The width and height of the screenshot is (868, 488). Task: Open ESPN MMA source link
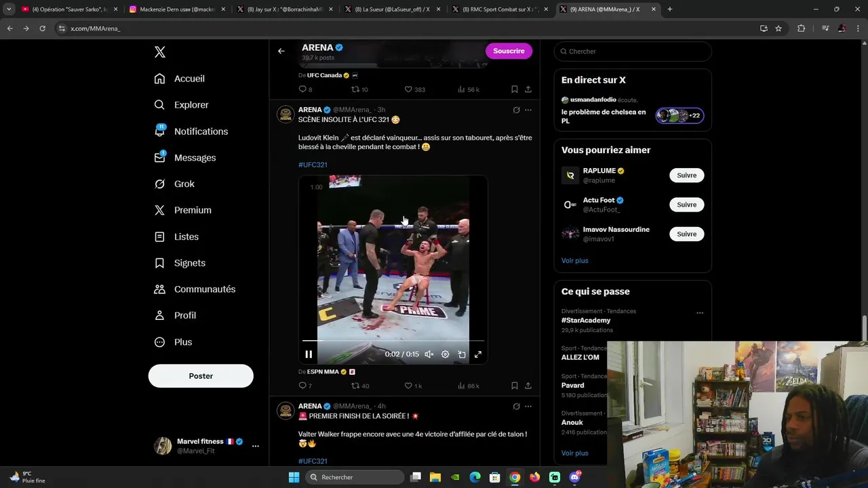click(x=323, y=372)
